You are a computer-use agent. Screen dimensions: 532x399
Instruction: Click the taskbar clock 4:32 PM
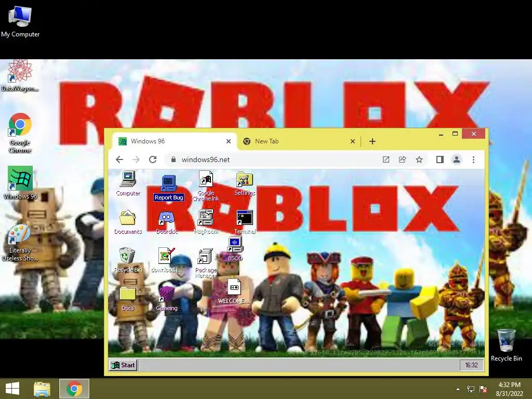click(x=509, y=389)
